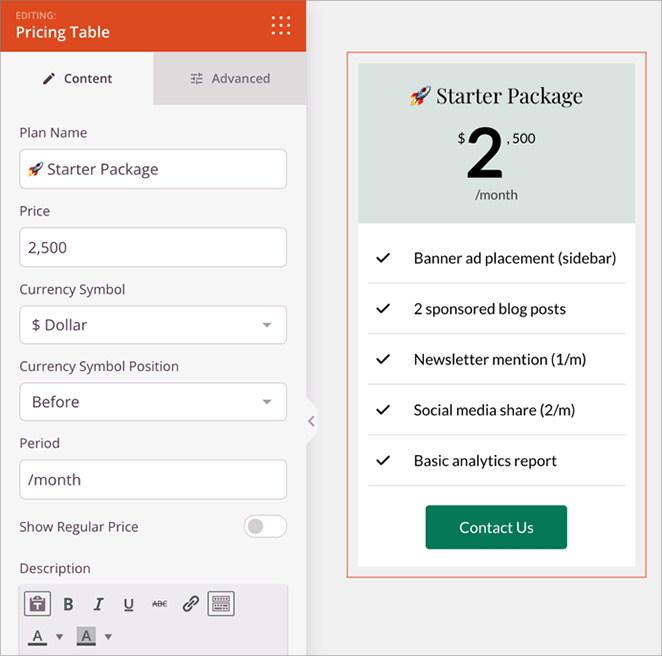
Task: Collapse the sidebar panel with arrow handle
Action: pyautogui.click(x=311, y=421)
